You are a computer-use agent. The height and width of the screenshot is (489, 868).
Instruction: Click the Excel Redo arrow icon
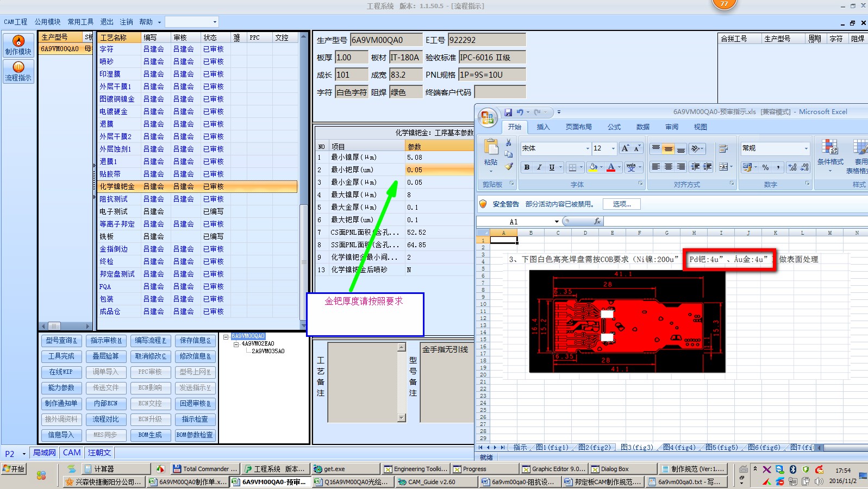[x=538, y=112]
